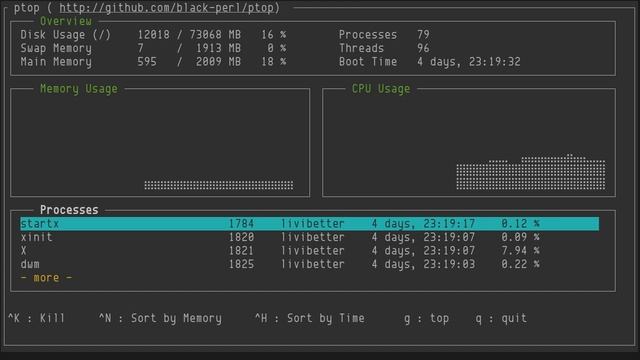Screen dimensions: 640x360
Task: Click the '18 %' main memory percentage
Action: click(x=273, y=62)
